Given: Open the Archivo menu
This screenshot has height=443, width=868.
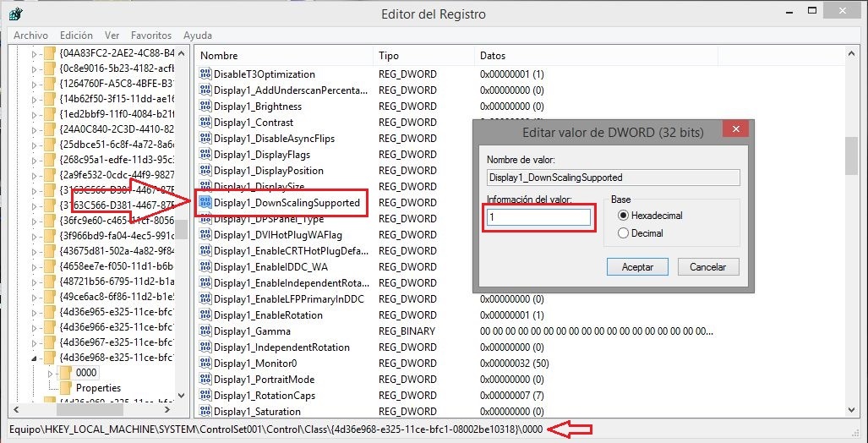Looking at the screenshot, I should point(30,36).
